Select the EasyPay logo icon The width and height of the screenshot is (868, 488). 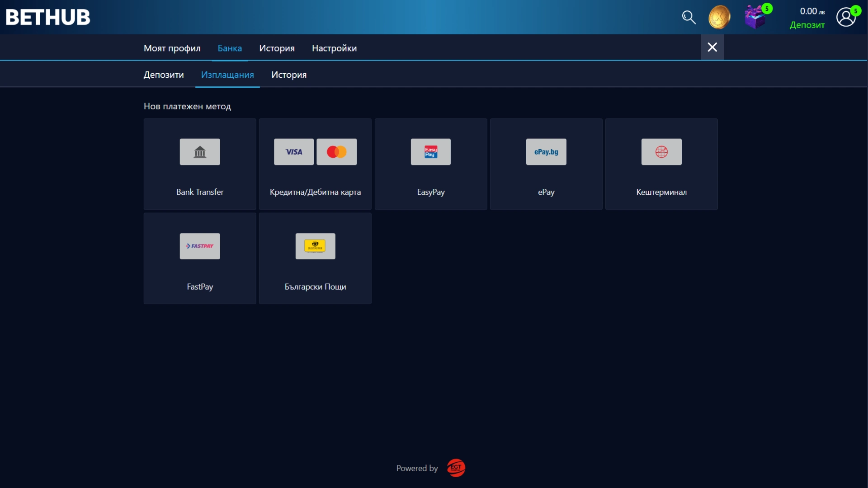(431, 152)
